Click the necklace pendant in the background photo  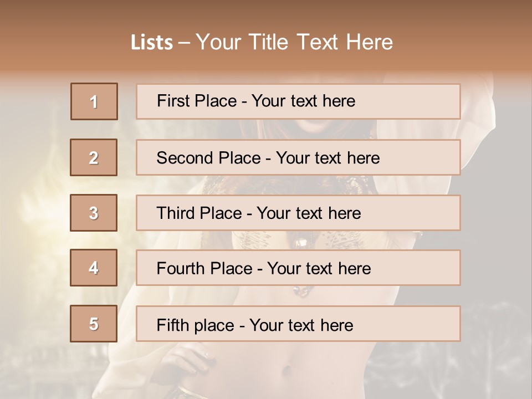(x=303, y=290)
